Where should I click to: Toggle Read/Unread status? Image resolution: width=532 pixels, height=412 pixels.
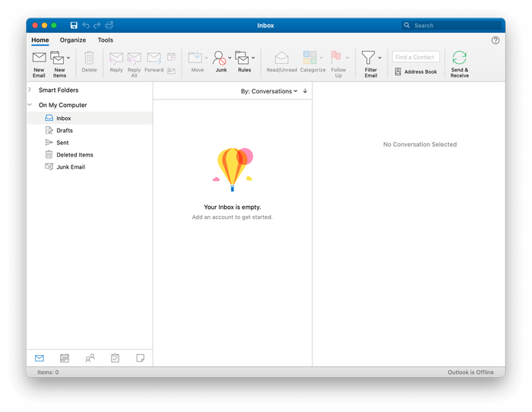(x=282, y=62)
